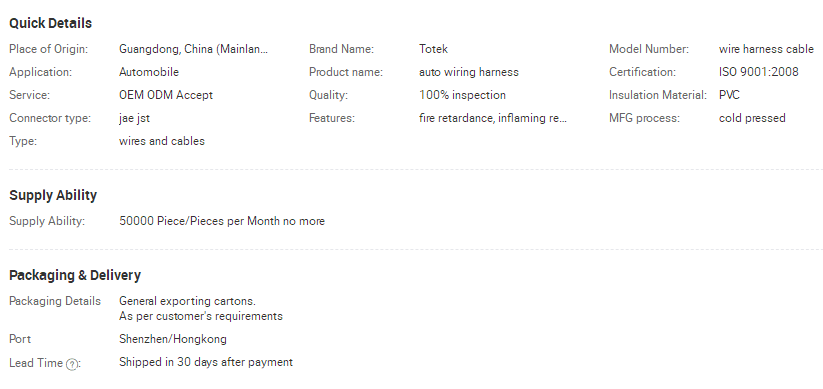Viewport: 823px width, 389px height.
Task: Select the Automobile application value
Action: tap(149, 72)
